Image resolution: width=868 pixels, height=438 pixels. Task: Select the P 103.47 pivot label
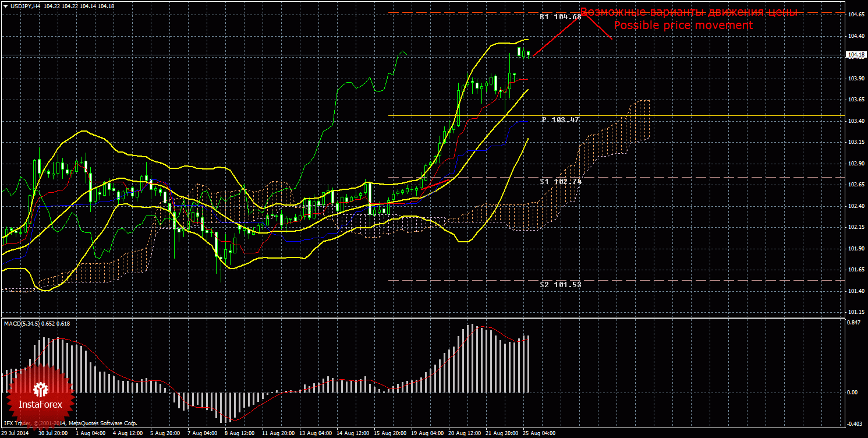(560, 119)
